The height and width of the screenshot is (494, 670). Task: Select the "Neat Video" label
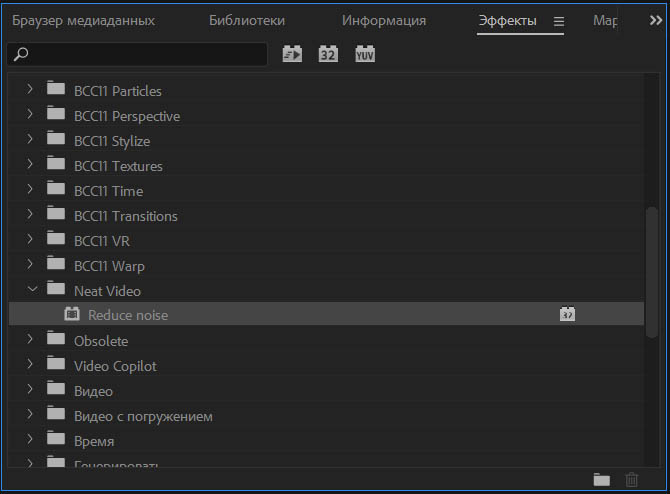point(107,291)
